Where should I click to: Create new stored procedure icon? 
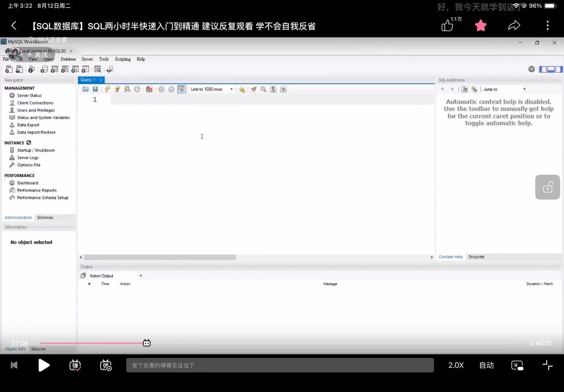click(75, 69)
